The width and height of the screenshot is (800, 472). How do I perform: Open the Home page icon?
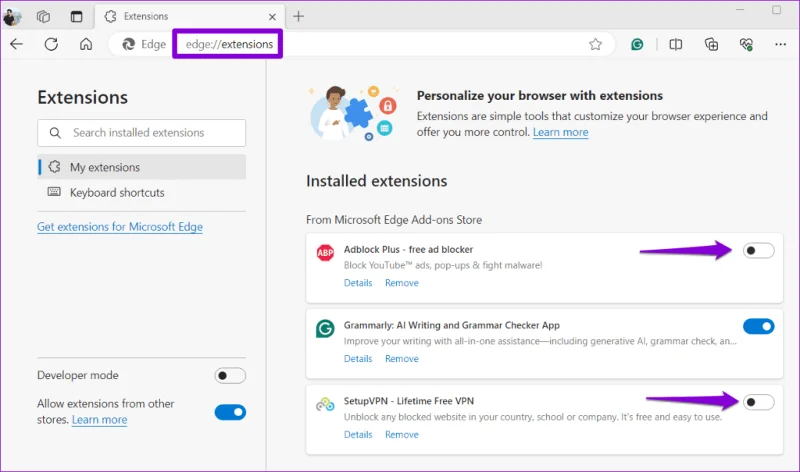coord(86,44)
